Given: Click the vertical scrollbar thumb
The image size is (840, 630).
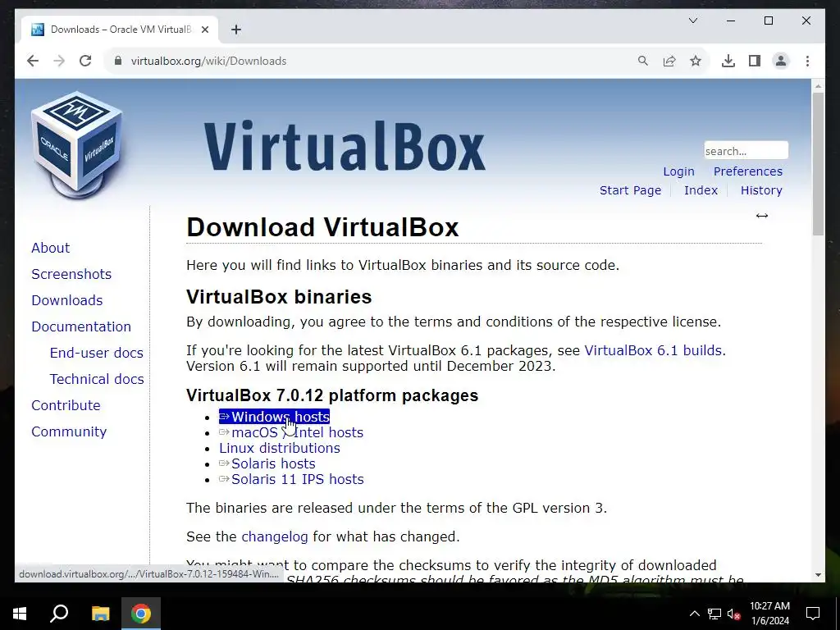Looking at the screenshot, I should click(x=818, y=163).
